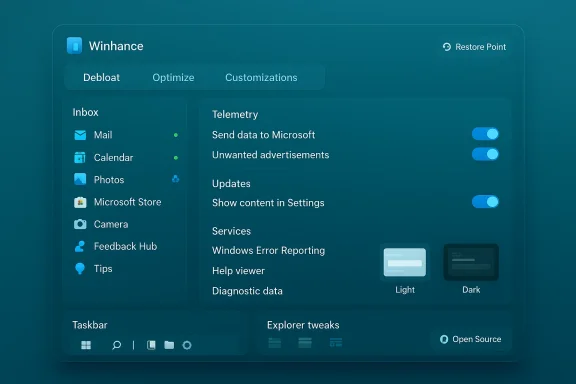
Task: Choose the second Explorer tweaks layout icon
Action: [305, 343]
